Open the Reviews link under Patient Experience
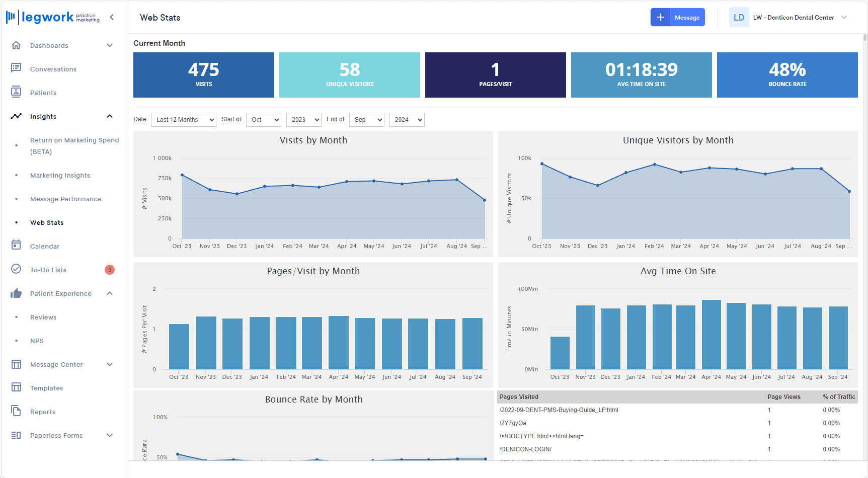This screenshot has height=478, width=868. [43, 317]
